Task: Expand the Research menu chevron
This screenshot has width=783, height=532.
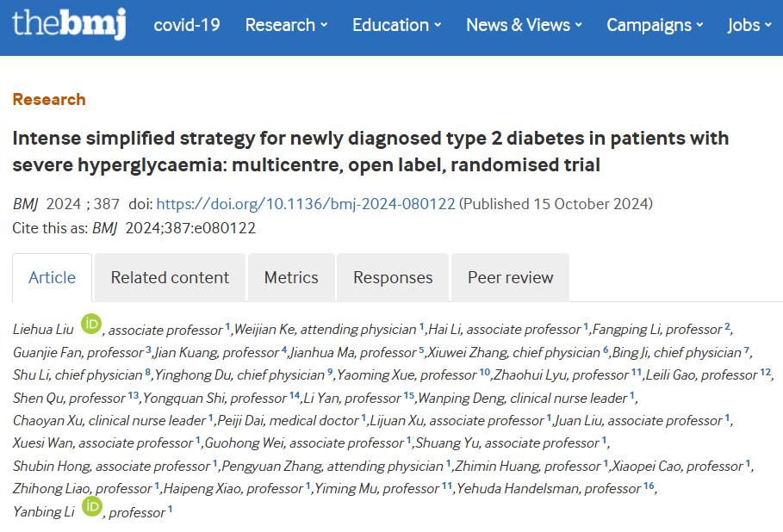Action: tap(324, 25)
